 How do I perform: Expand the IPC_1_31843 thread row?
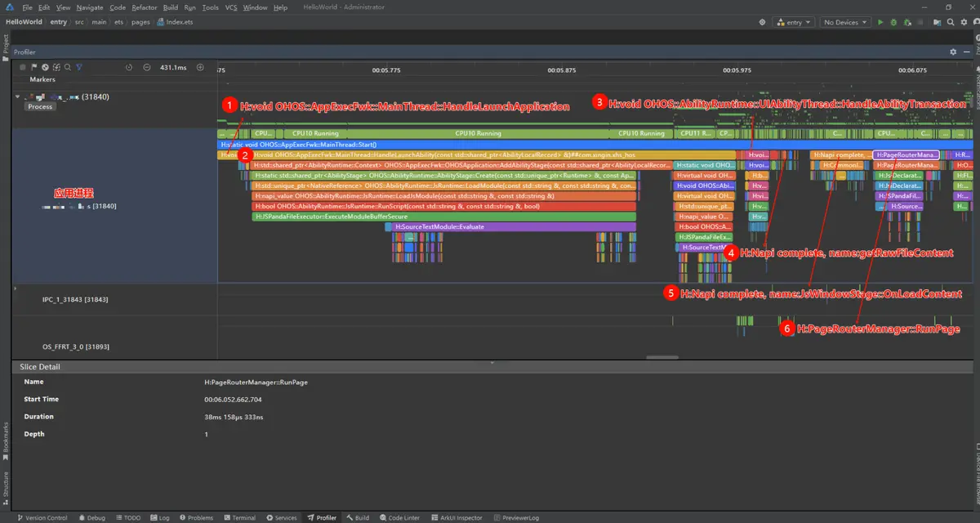tap(16, 288)
